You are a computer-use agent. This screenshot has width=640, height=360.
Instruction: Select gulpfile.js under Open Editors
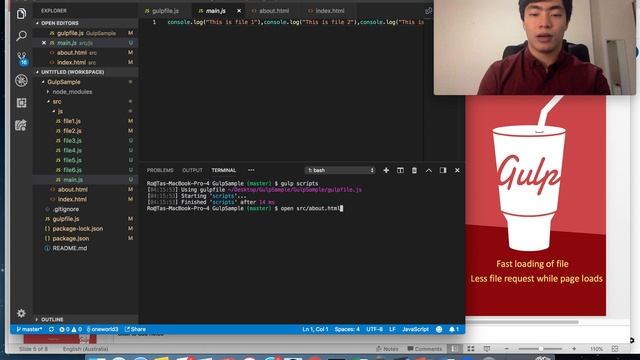click(86, 33)
